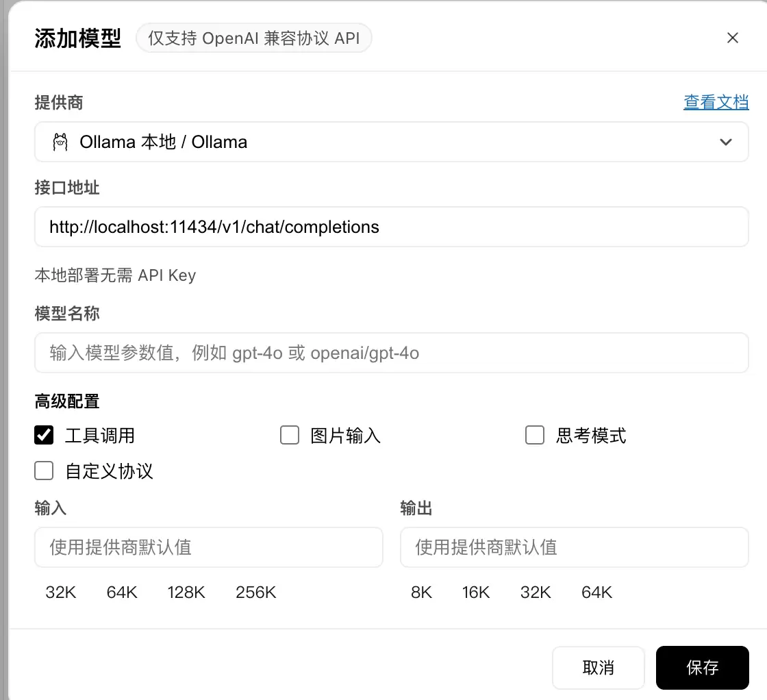Expand the 提供商 dropdown chevron
767x700 pixels.
coord(726,142)
